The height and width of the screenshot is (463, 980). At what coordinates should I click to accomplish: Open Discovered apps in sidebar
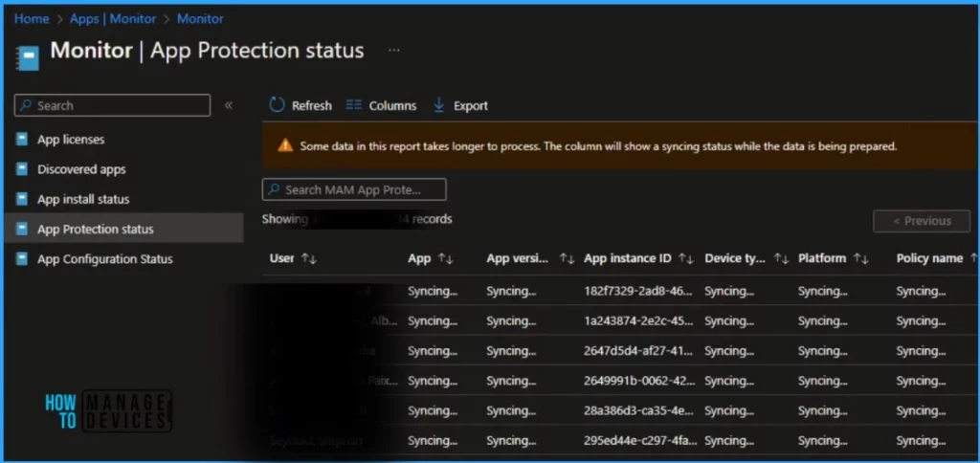[81, 169]
